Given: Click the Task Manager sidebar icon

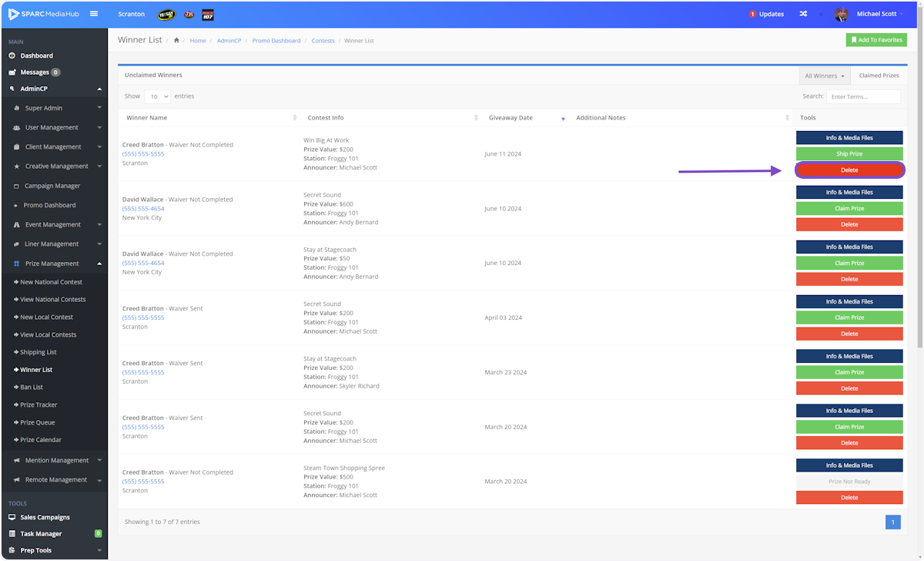Looking at the screenshot, I should [12, 533].
